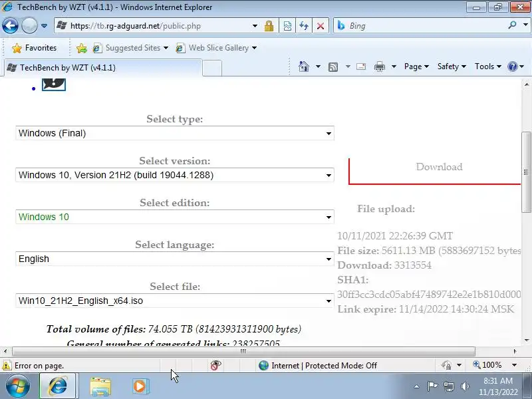Open Windows Explorer from taskbar
The image size is (532, 399).
point(100,386)
